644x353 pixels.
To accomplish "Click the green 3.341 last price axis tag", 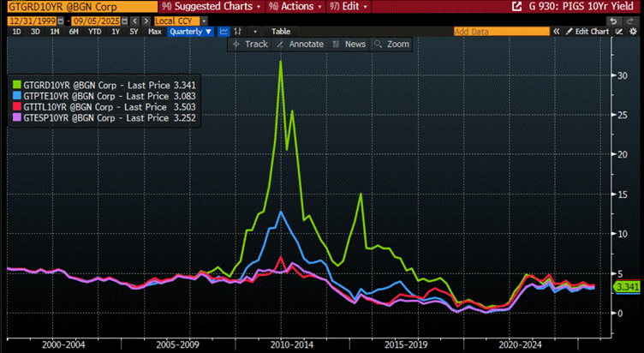I will 627,287.
